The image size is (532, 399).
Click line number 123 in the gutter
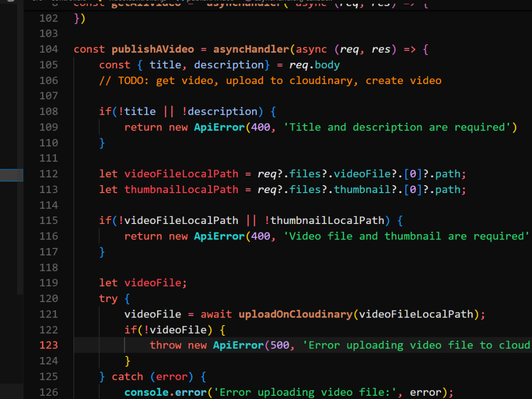pyautogui.click(x=48, y=345)
